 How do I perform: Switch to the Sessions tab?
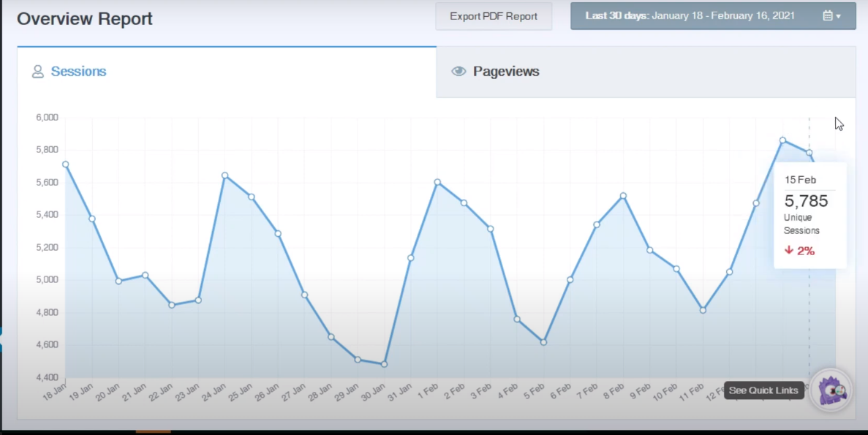78,72
